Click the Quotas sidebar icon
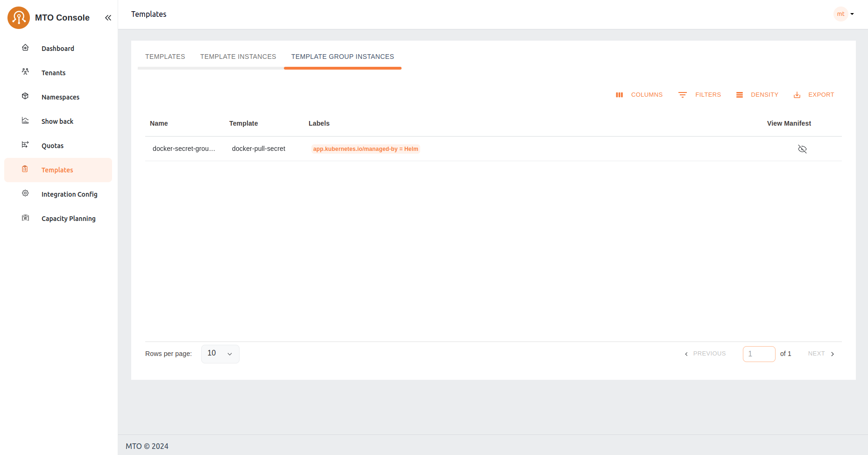The width and height of the screenshot is (868, 455). click(x=25, y=145)
